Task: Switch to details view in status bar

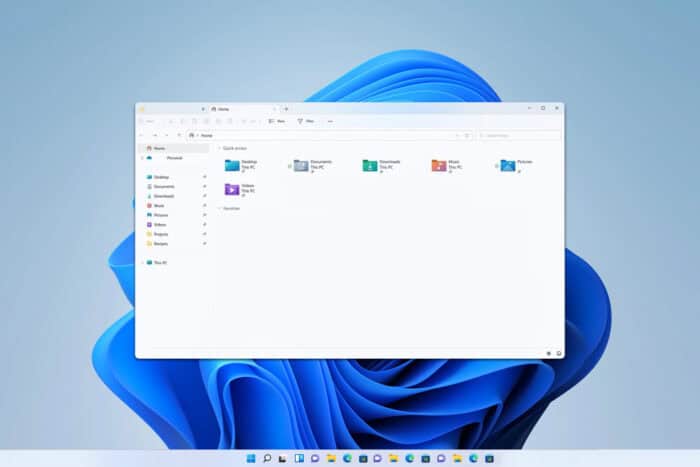Action: (x=549, y=353)
